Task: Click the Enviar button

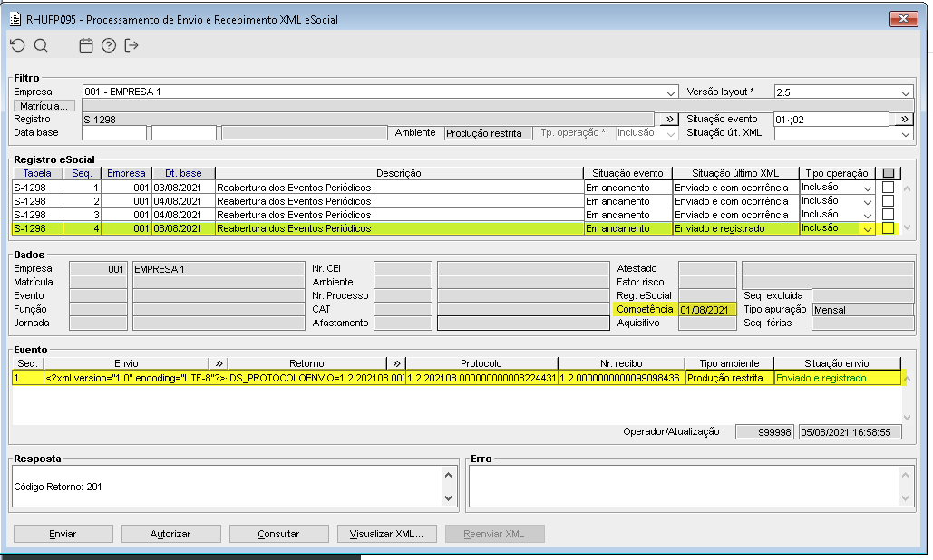Action: pyautogui.click(x=63, y=534)
